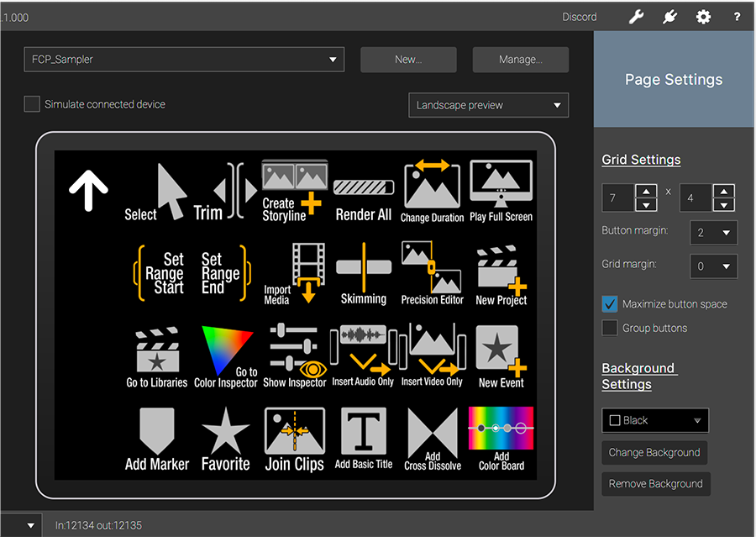This screenshot has height=537, width=756.
Task: Select the Black color swatch
Action: click(616, 420)
